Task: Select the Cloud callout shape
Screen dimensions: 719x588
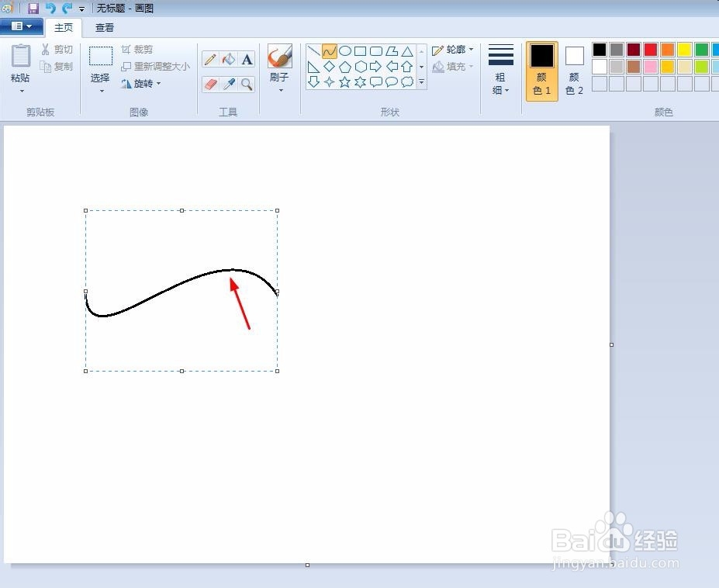Action: [407, 81]
